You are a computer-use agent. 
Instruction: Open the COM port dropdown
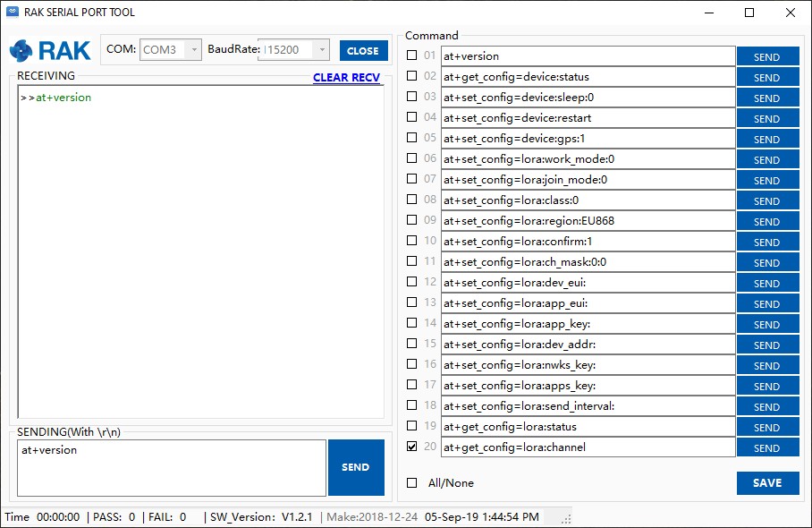pos(196,49)
